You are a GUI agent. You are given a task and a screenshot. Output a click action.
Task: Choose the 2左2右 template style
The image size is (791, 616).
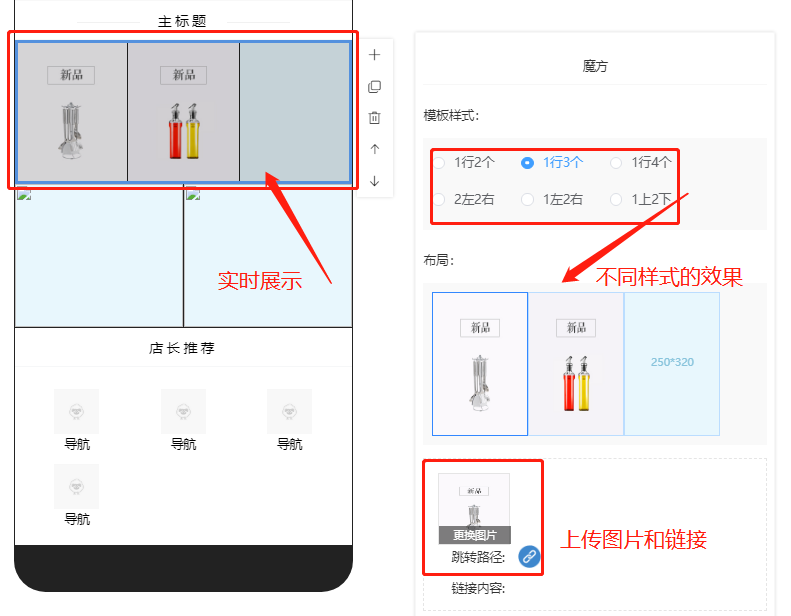[x=464, y=200]
